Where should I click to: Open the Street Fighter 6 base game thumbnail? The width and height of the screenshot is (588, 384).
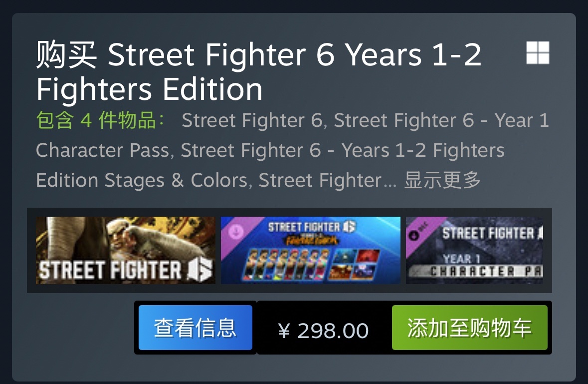tap(126, 250)
